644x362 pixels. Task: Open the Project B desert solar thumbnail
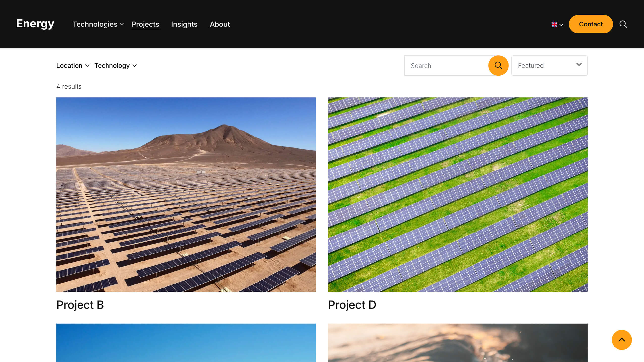coord(186,194)
